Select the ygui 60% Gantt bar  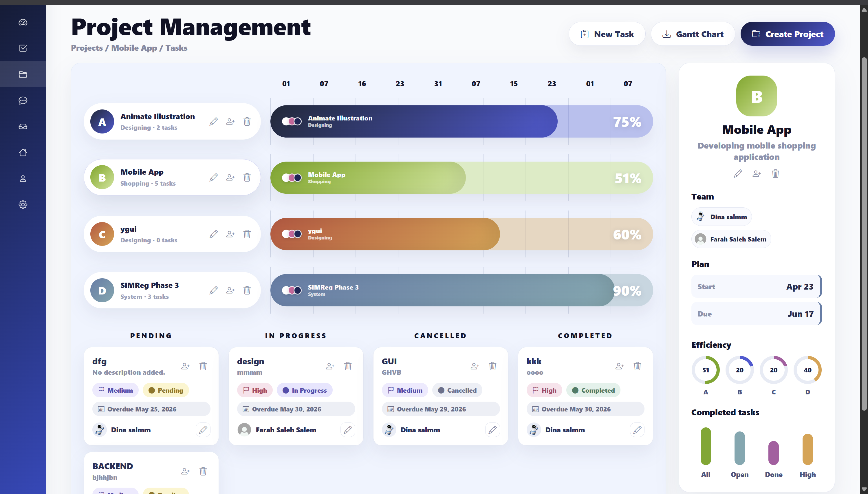(461, 234)
